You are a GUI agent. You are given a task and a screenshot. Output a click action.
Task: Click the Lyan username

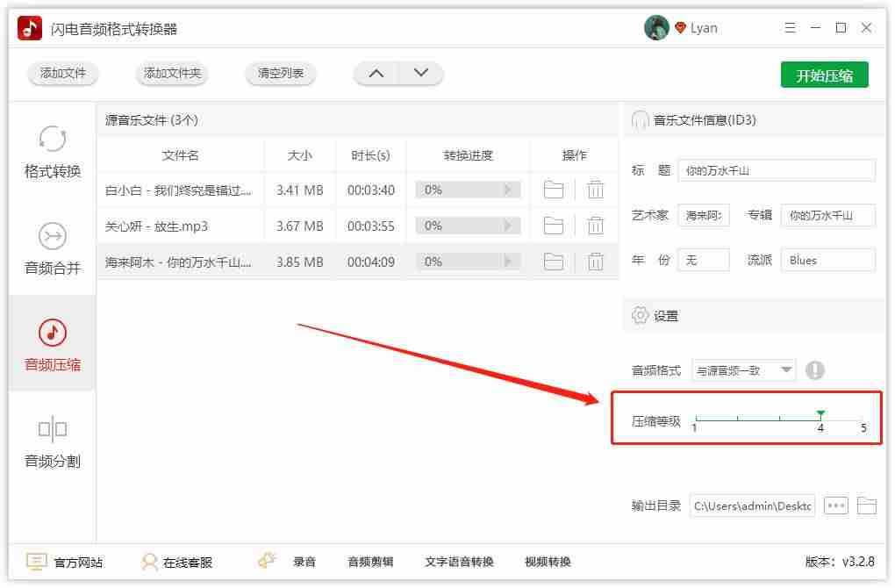point(704,28)
